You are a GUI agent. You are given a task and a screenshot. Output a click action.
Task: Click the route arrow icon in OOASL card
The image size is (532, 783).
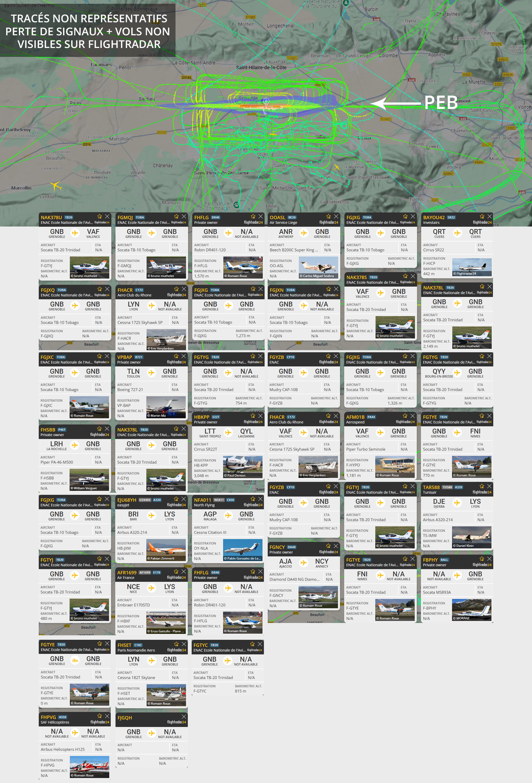(x=304, y=233)
